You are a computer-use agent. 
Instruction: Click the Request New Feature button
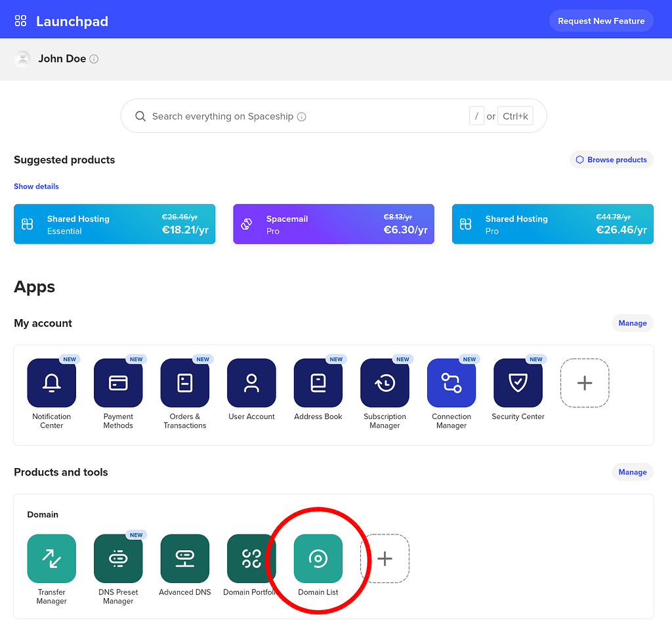click(x=600, y=21)
